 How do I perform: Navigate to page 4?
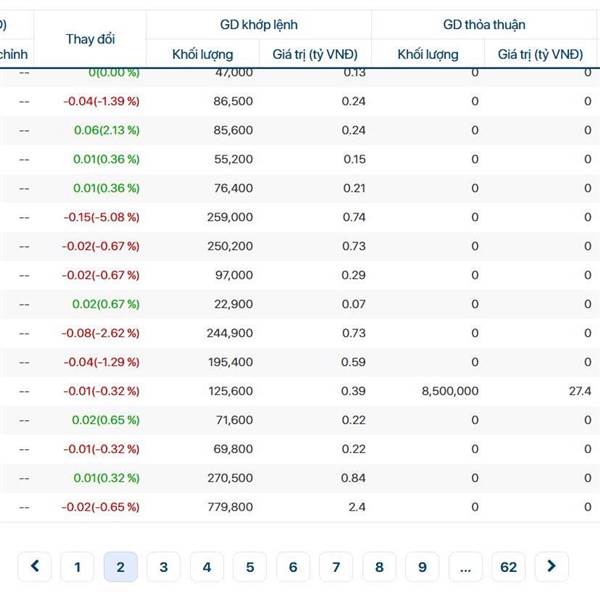click(x=206, y=567)
